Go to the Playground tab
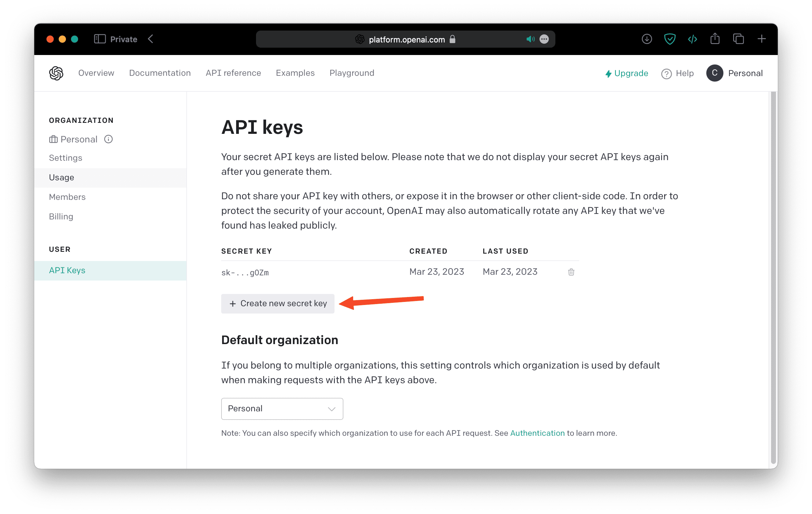Screen dimensions: 812x514 352,73
